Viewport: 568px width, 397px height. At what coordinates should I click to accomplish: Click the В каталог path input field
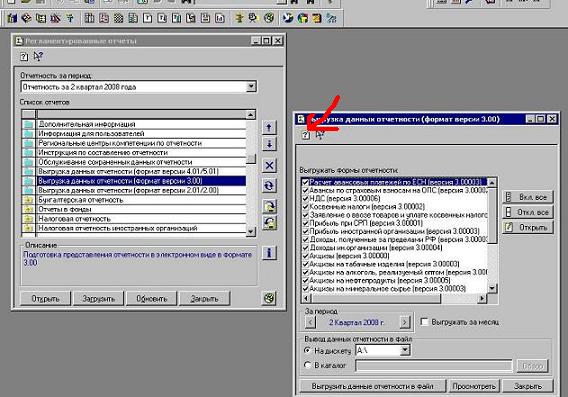coord(434,365)
